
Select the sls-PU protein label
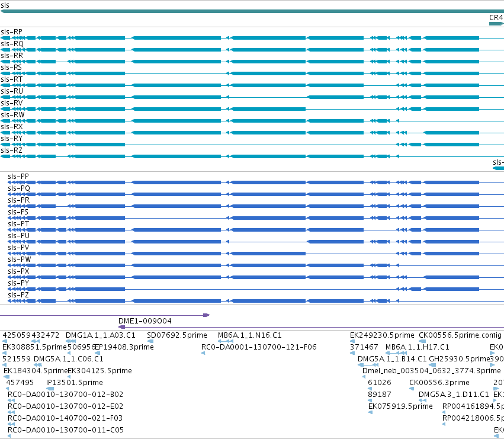(18, 235)
